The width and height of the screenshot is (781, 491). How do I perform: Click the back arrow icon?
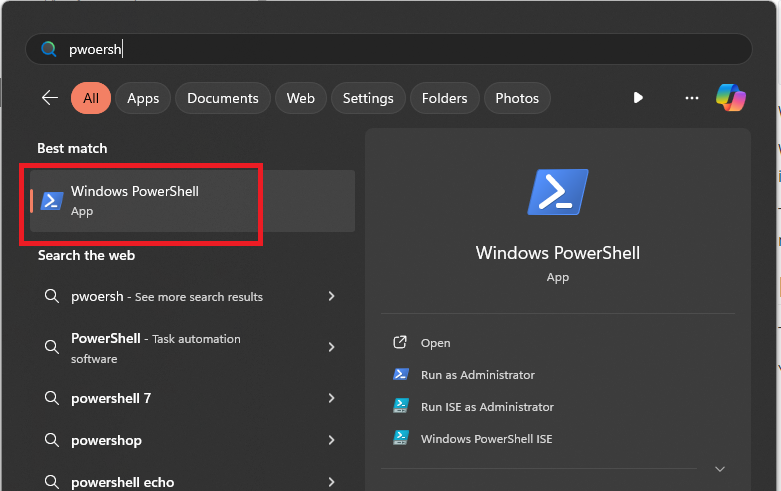coord(49,98)
